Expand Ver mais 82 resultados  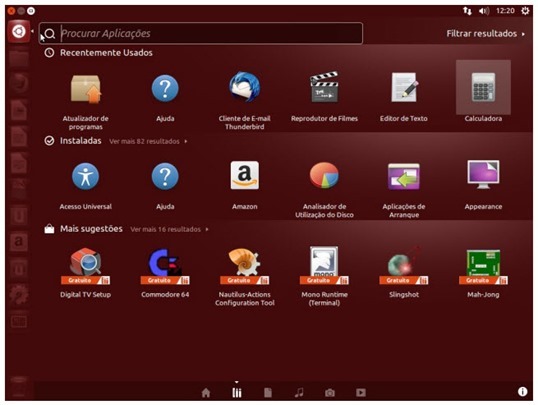tap(148, 141)
